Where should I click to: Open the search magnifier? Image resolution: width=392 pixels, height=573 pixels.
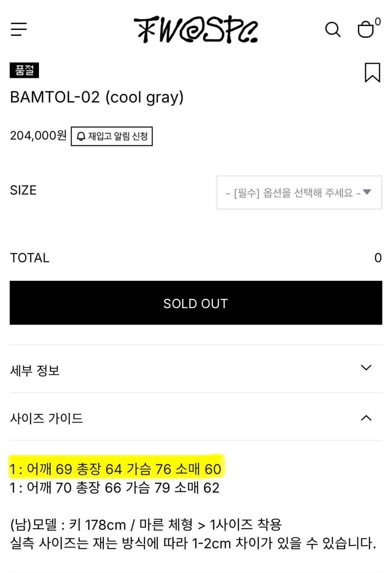click(333, 30)
